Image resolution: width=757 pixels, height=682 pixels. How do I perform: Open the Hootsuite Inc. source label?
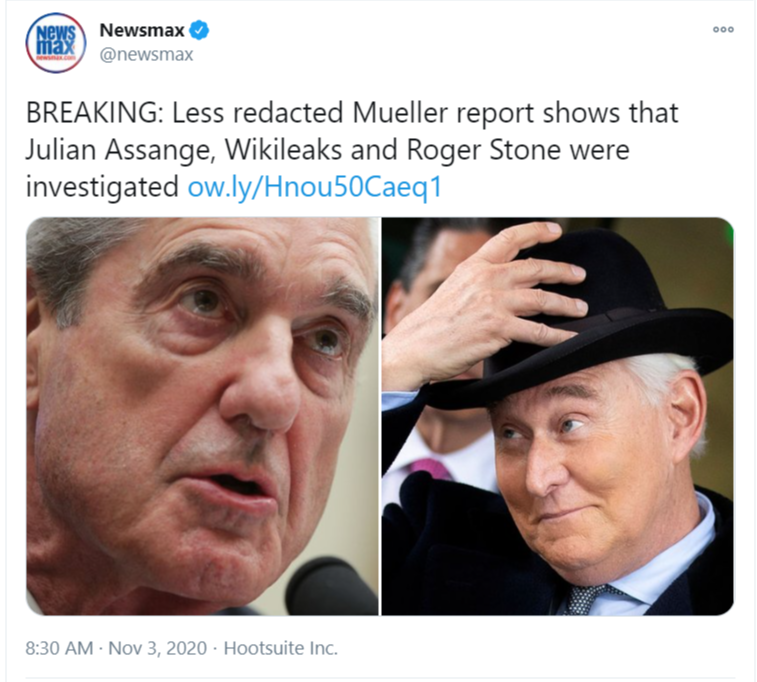click(x=280, y=648)
